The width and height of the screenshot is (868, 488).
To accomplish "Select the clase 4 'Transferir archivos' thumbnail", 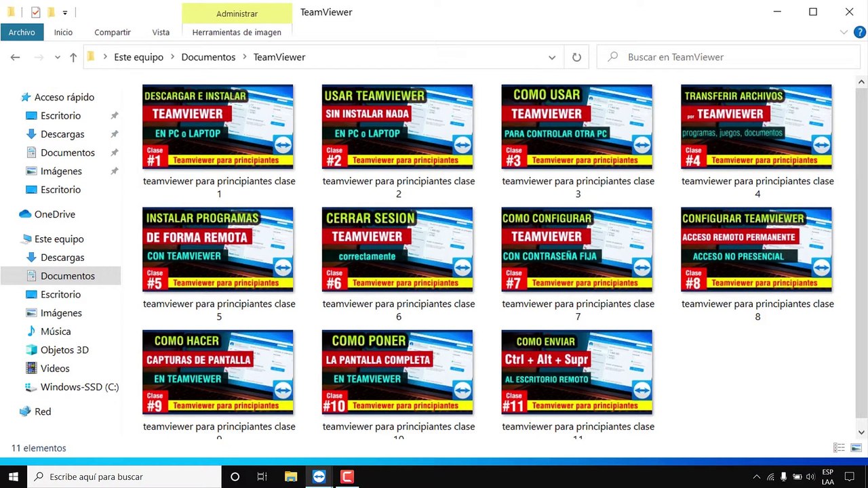I will [757, 127].
